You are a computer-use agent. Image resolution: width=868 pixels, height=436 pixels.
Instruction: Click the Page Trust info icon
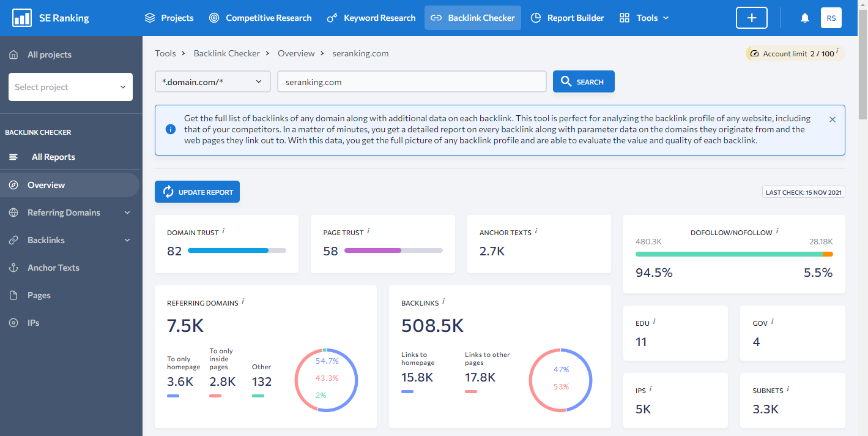click(x=368, y=231)
